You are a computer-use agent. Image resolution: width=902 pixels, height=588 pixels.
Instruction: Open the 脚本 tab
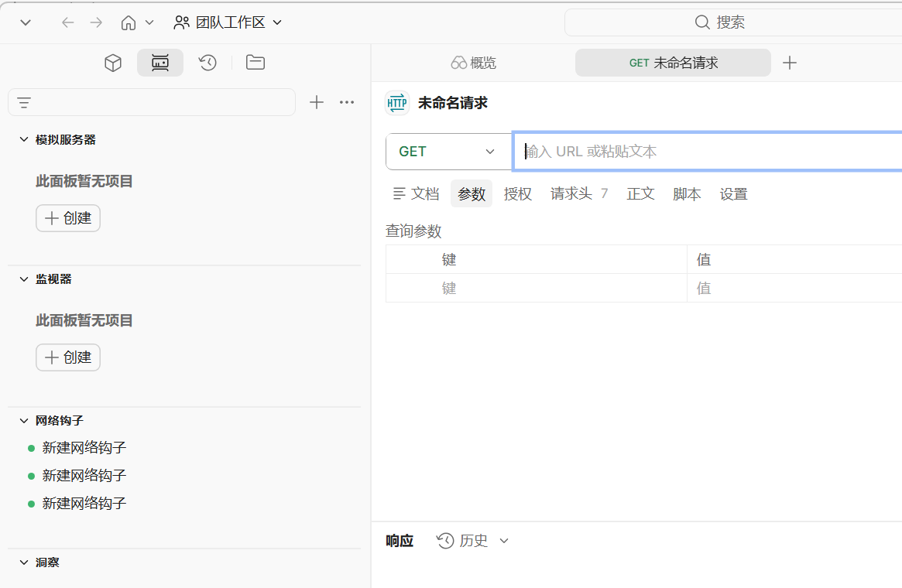pyautogui.click(x=687, y=193)
